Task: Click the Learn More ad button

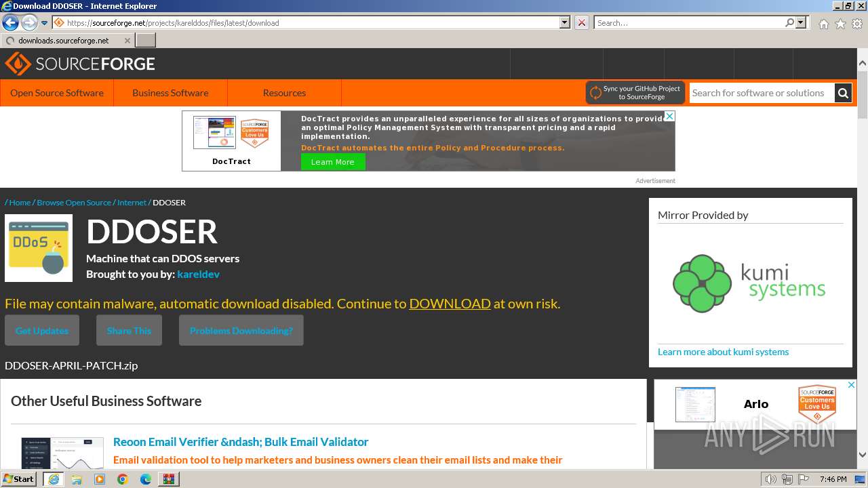Action: click(x=333, y=162)
